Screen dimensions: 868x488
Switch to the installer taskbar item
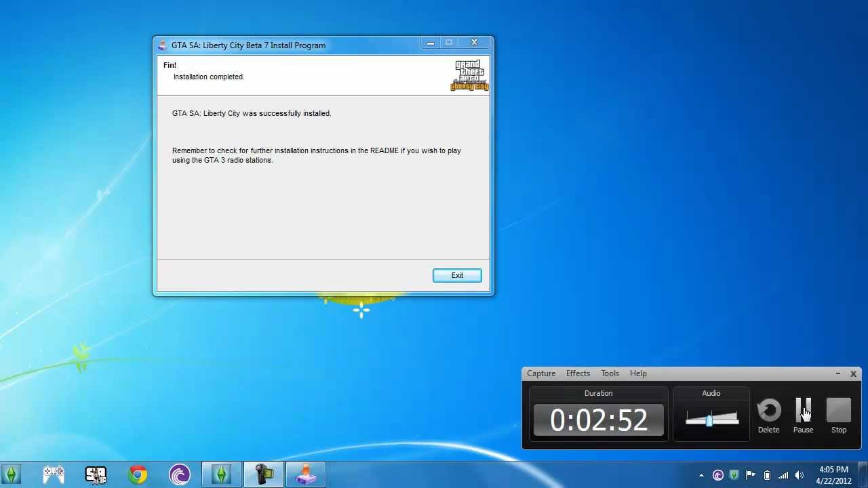[x=305, y=474]
